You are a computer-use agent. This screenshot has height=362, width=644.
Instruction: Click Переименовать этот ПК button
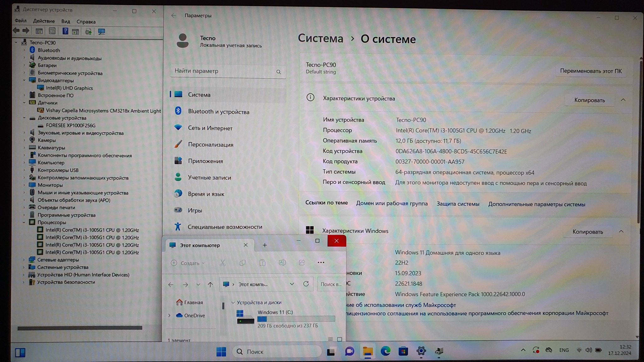click(591, 71)
